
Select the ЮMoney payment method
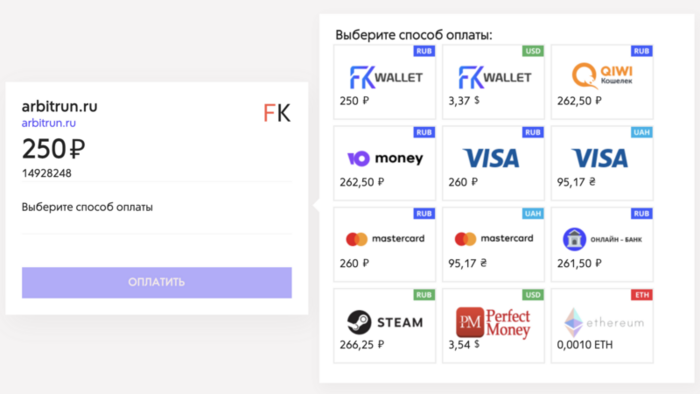(x=384, y=163)
